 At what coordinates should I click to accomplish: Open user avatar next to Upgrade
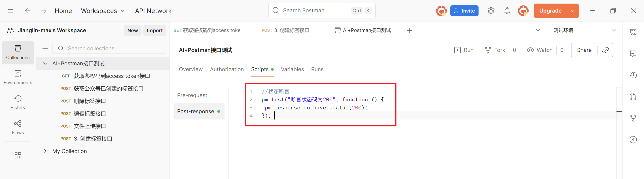pos(523,11)
